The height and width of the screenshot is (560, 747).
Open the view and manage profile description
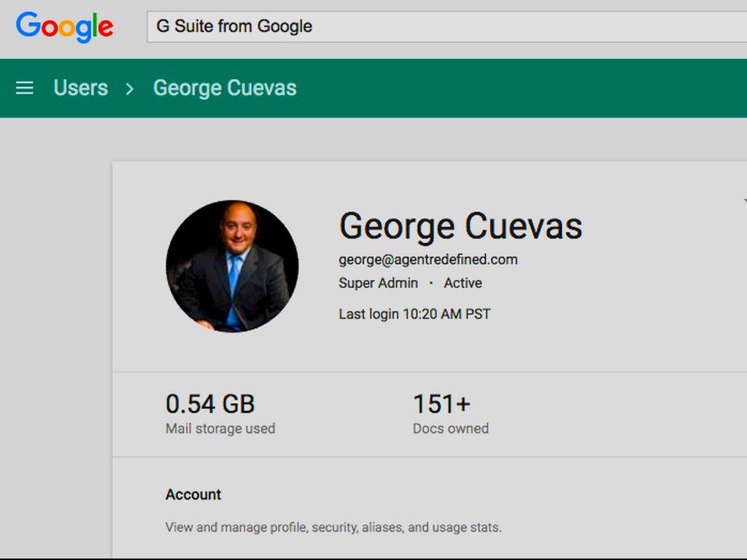pyautogui.click(x=333, y=527)
